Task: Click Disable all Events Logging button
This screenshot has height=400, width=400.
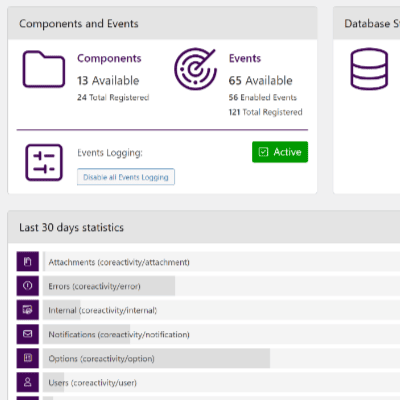Action: [126, 177]
